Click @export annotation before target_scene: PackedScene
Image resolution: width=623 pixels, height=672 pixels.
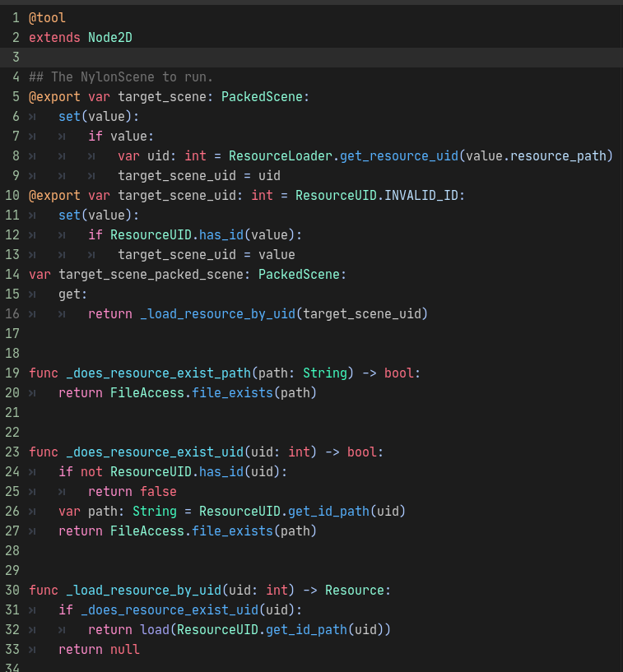54,97
